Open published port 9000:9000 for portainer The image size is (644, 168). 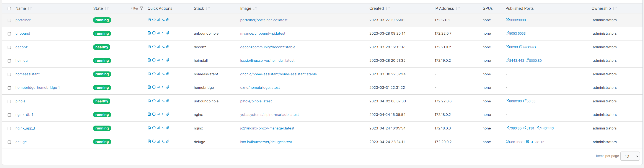coord(515,20)
